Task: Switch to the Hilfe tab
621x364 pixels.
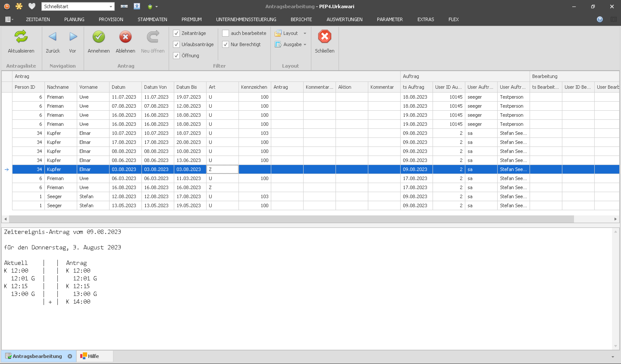Action: [x=93, y=356]
